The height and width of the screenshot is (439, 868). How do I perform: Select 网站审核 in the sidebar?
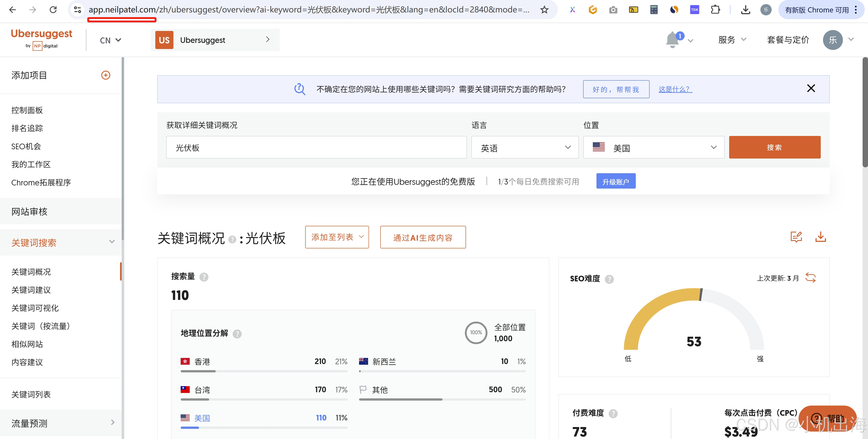click(29, 211)
